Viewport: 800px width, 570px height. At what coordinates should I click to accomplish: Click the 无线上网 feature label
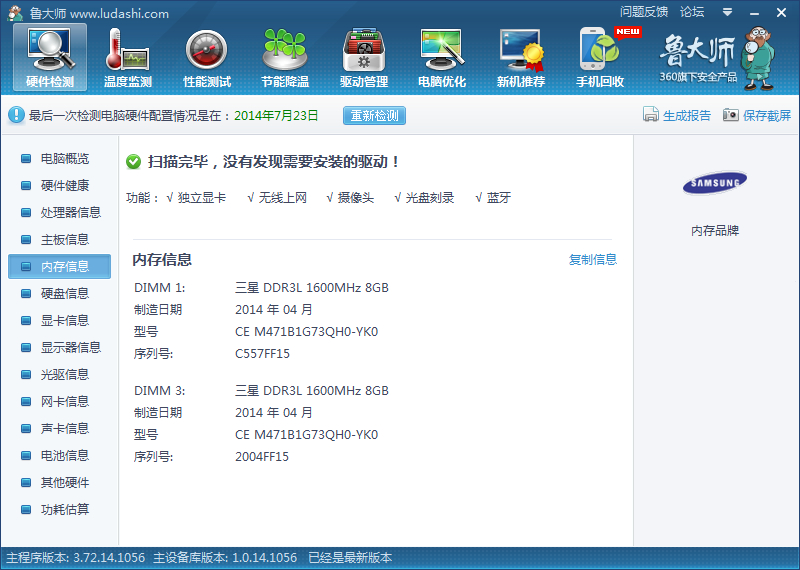point(282,198)
